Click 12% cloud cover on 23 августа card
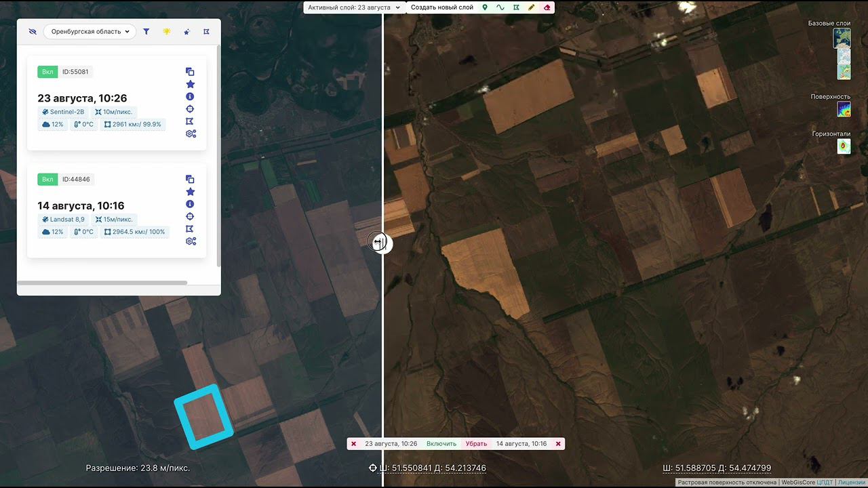The width and height of the screenshot is (868, 488). pos(53,125)
